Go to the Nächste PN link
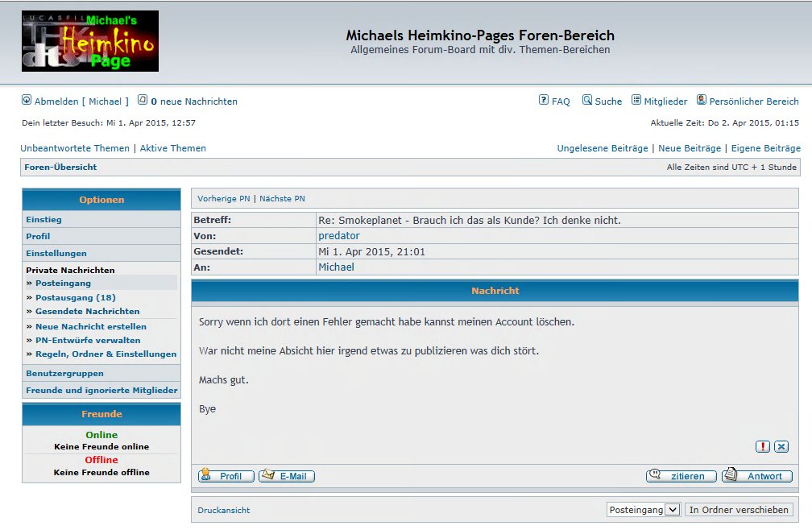Screen dimensions: 812x530 (x=282, y=198)
